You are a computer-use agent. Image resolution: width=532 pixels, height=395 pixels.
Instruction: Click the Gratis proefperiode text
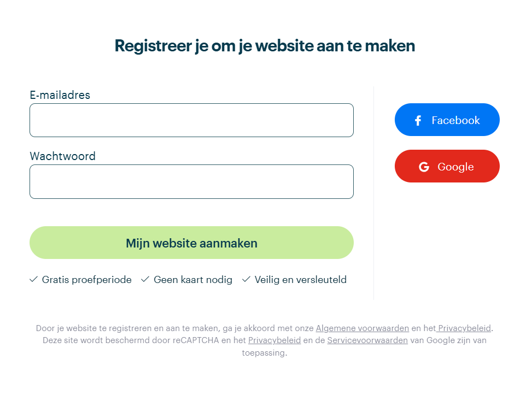click(87, 280)
